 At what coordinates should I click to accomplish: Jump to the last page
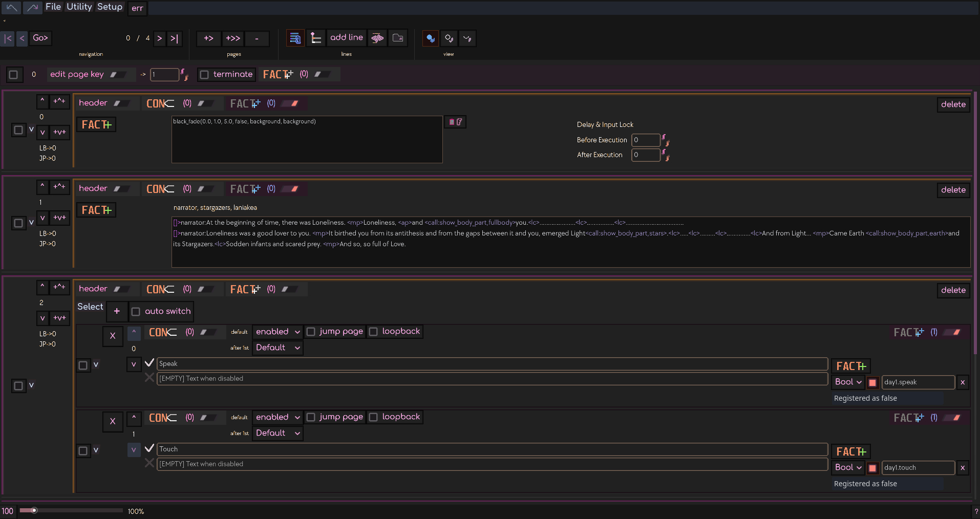pyautogui.click(x=175, y=38)
